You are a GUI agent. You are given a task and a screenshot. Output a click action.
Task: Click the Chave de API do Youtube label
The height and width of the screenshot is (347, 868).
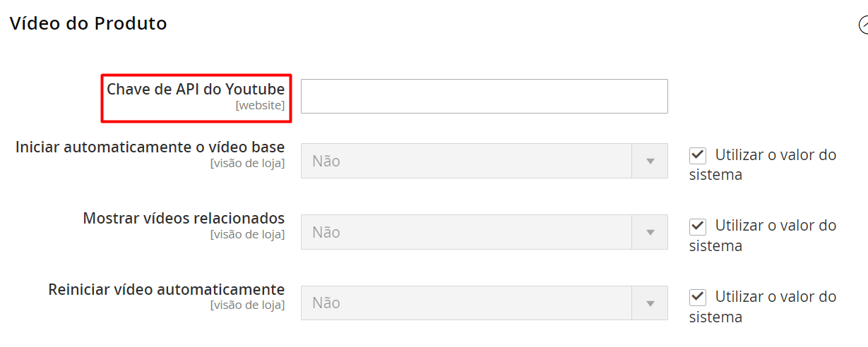pyautogui.click(x=196, y=90)
